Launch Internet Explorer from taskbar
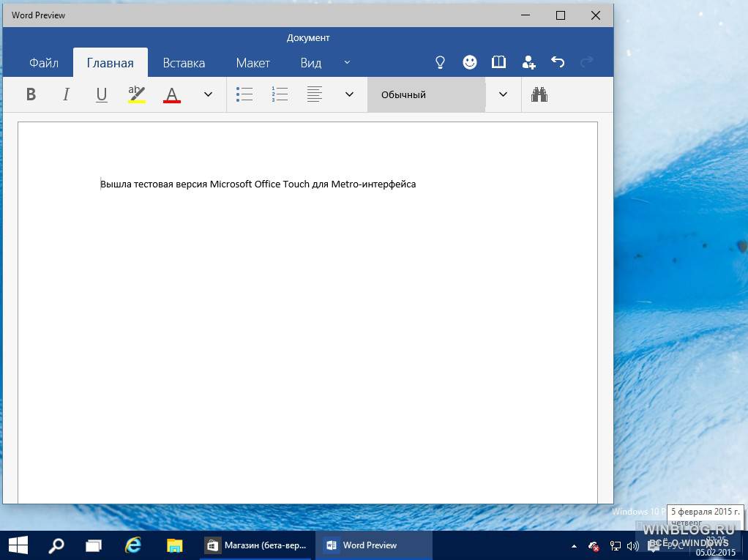 click(133, 545)
